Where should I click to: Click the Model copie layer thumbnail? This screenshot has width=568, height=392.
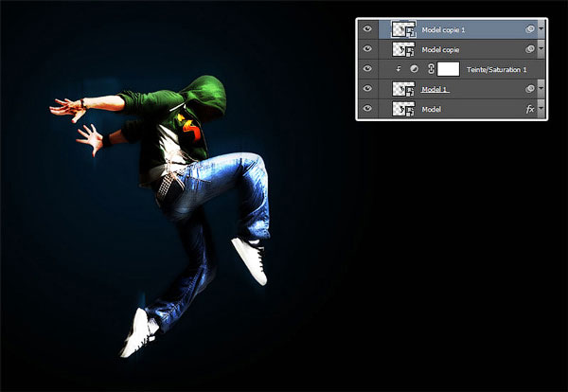click(403, 49)
